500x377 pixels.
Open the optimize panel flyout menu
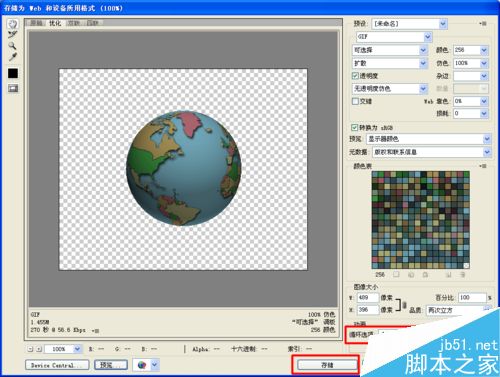pos(482,24)
